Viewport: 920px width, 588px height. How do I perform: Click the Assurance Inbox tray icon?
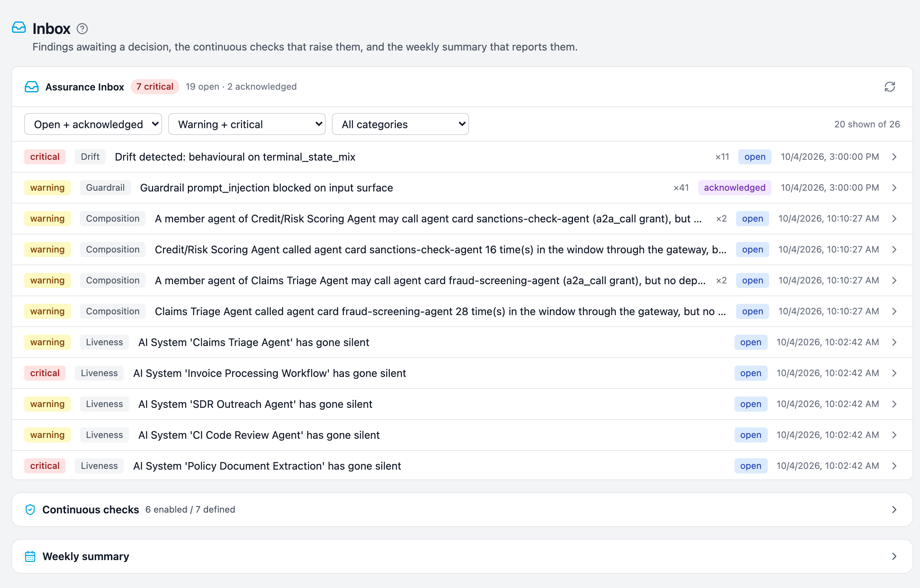click(x=32, y=87)
